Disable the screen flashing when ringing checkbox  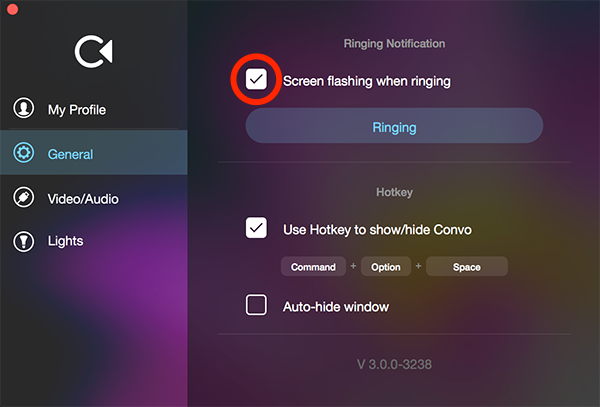click(257, 80)
